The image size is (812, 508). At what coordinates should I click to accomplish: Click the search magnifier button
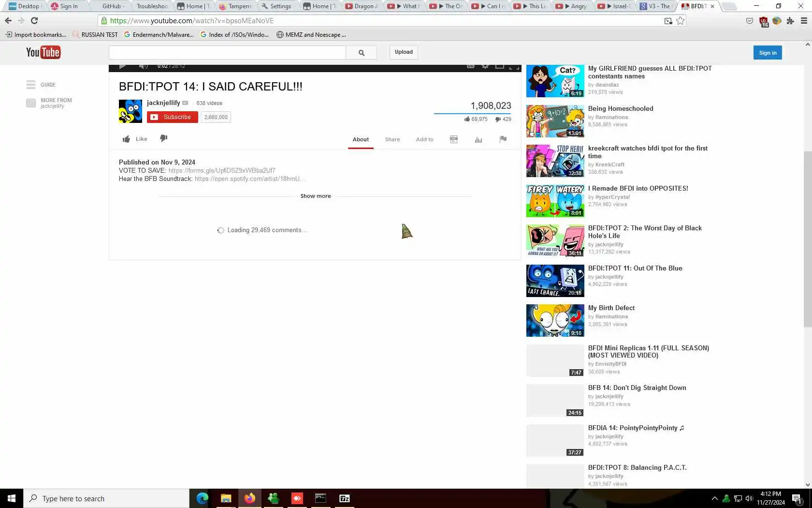362,52
